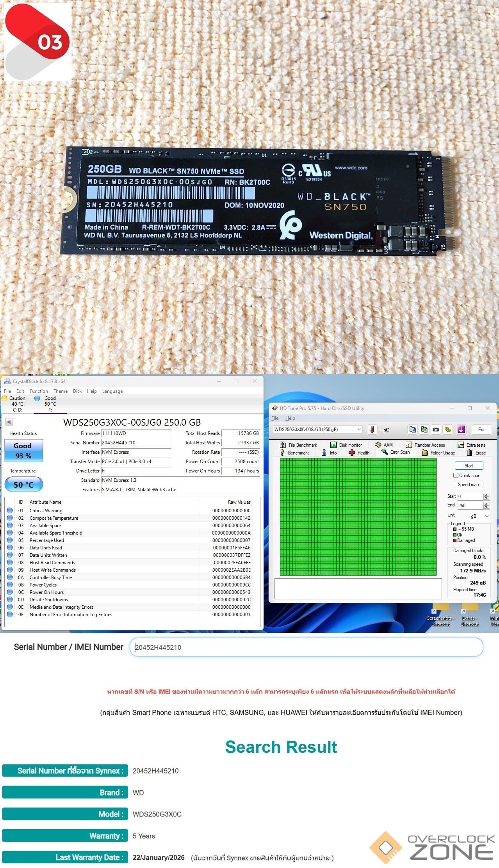Click the Benchmark lightbulb icon
Image resolution: width=499 pixels, height=868 pixels.
282,453
